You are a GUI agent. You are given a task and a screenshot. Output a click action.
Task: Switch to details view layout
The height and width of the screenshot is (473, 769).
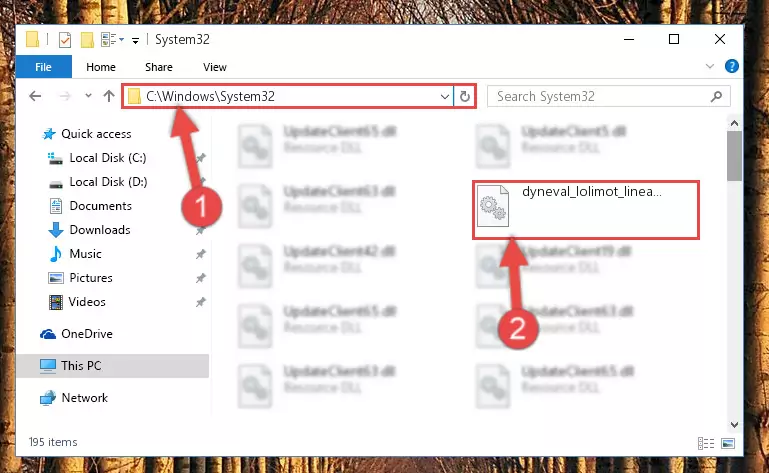point(706,444)
